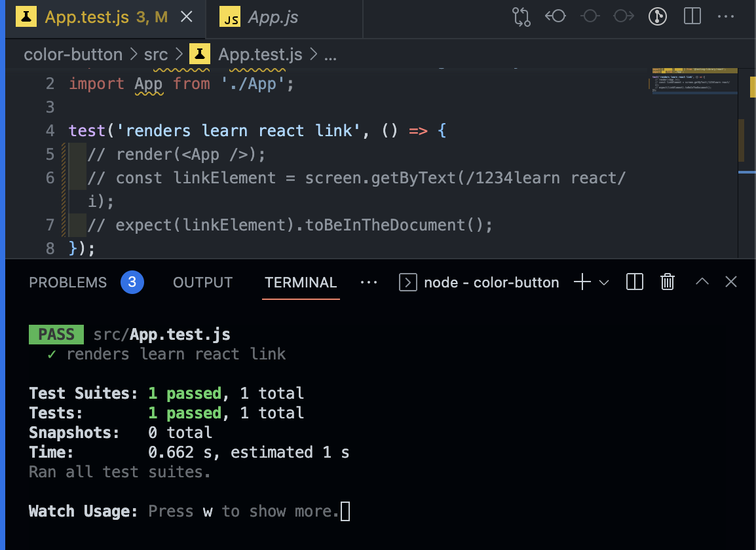Image resolution: width=756 pixels, height=550 pixels.
Task: Click the commented render(<App />) line
Action: point(176,155)
